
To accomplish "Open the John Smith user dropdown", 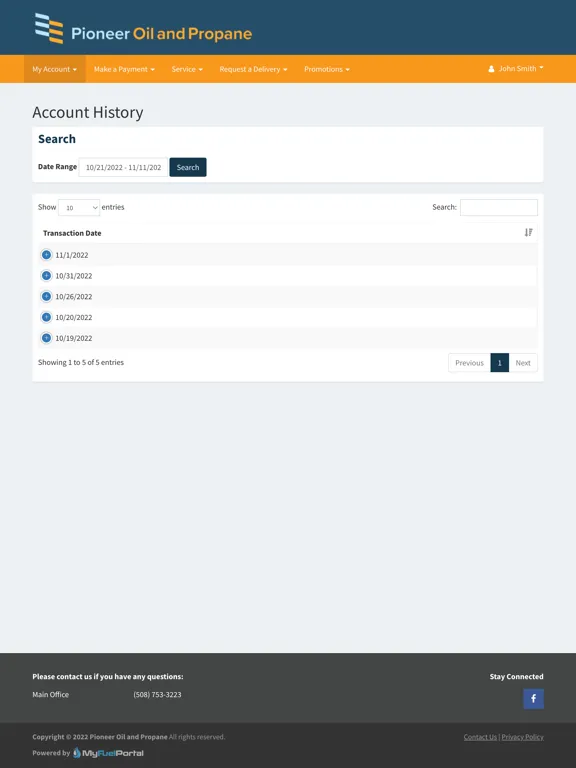I will click(516, 69).
